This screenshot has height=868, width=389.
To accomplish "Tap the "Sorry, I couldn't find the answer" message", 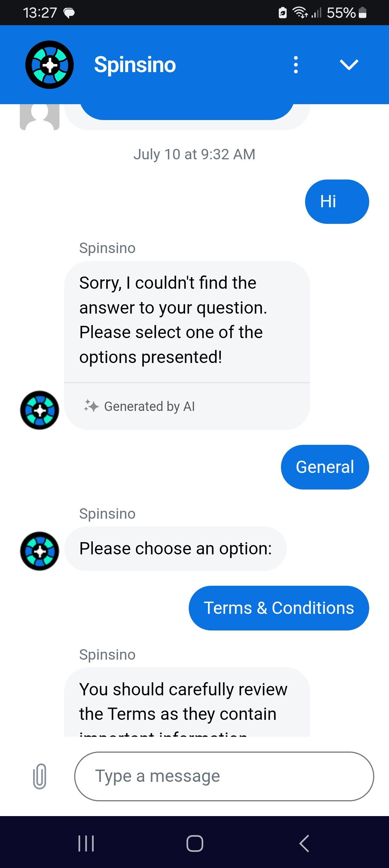I will click(x=187, y=320).
